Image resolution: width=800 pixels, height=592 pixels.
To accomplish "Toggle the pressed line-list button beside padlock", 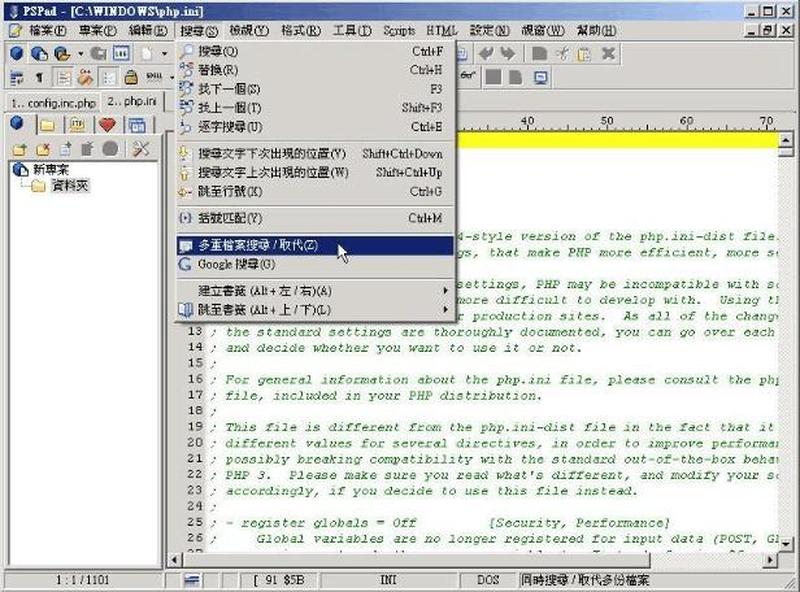I will tap(109, 78).
